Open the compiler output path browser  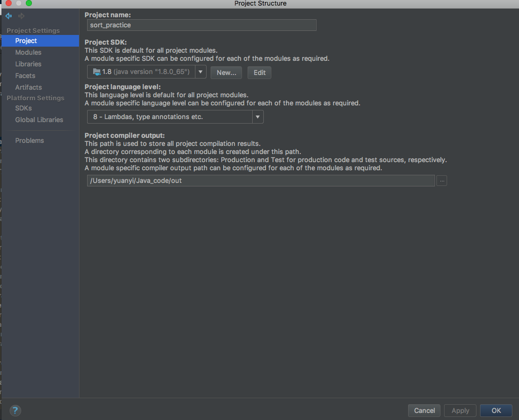442,180
